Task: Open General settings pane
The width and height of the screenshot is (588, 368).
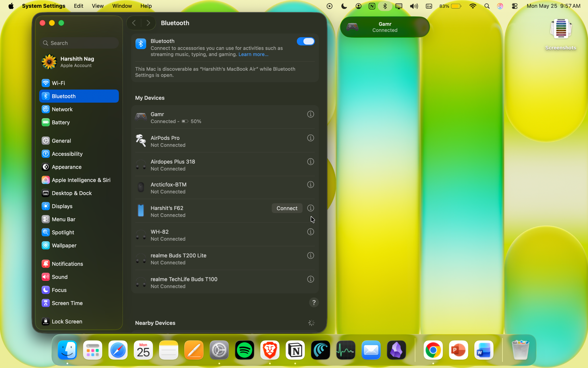Action: point(79,141)
